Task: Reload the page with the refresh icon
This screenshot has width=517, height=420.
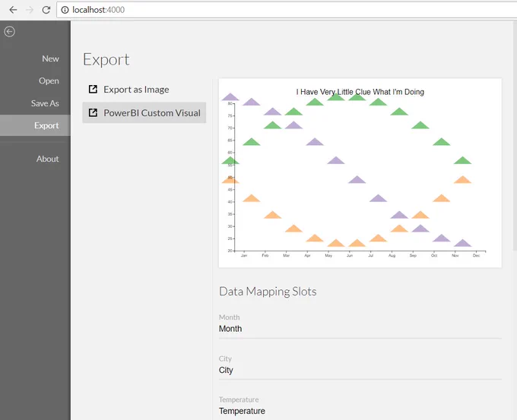Action: (46, 10)
